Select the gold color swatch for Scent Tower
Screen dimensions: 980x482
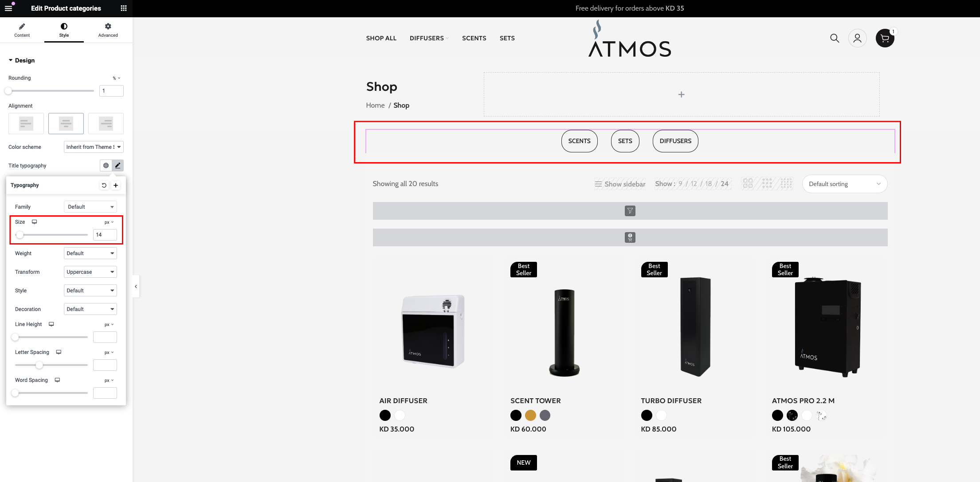coord(530,416)
